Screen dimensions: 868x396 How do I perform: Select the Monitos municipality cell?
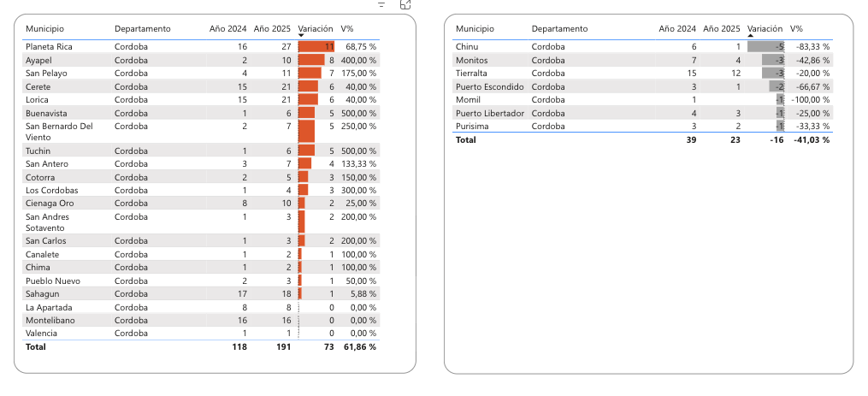[x=472, y=60]
